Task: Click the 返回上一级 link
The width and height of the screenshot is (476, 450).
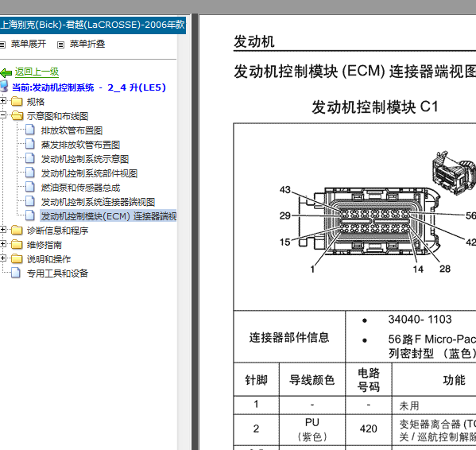Action: point(37,72)
